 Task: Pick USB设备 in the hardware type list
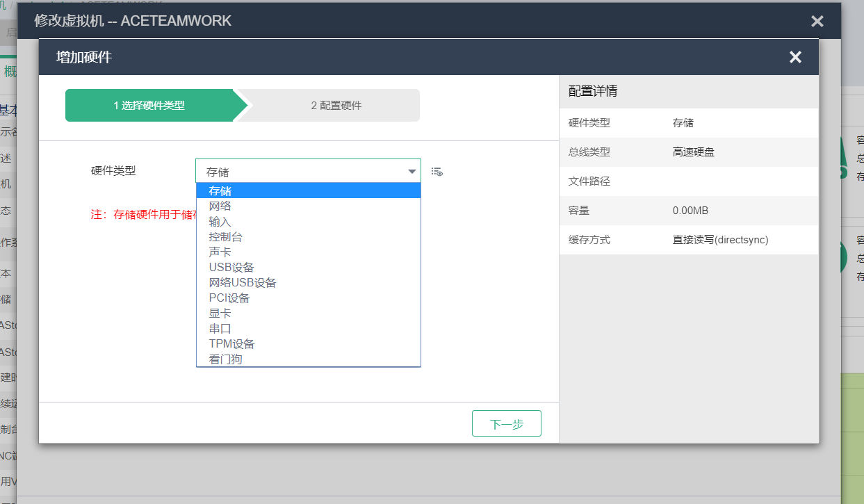tap(309, 267)
